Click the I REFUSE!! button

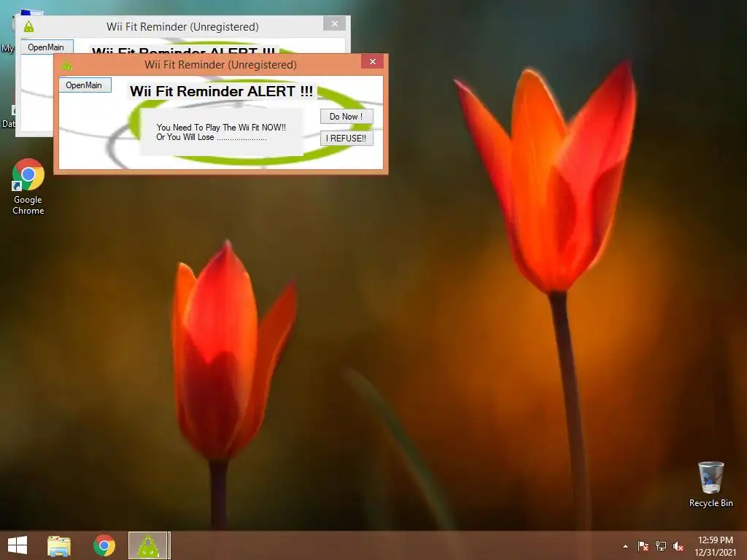347,138
